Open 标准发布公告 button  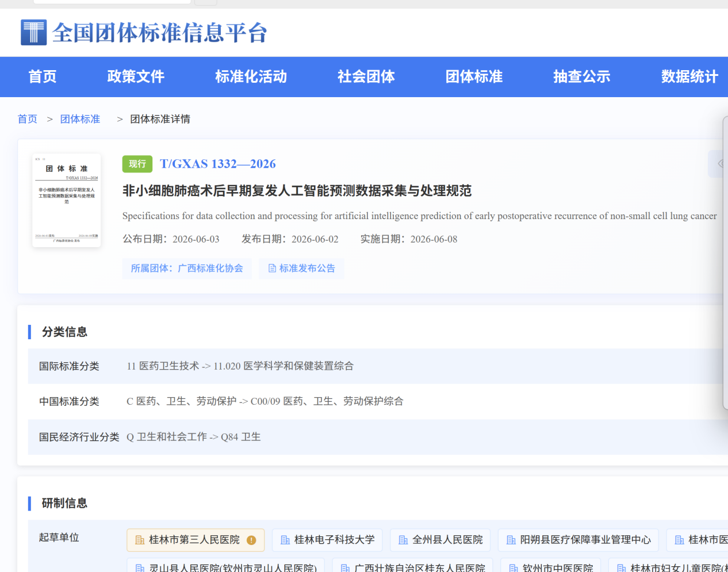pyautogui.click(x=301, y=268)
